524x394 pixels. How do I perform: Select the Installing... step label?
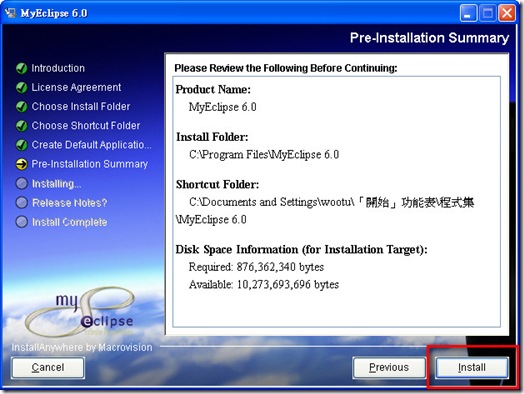[x=56, y=184]
